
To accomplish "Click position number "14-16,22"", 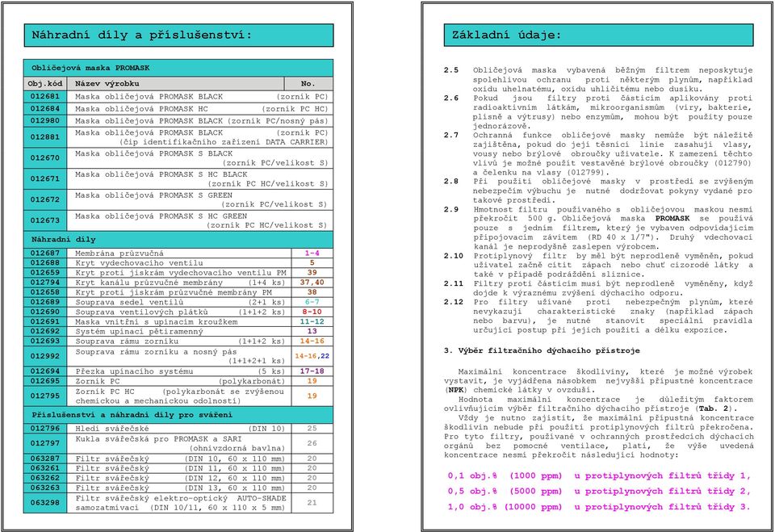I will coord(312,356).
